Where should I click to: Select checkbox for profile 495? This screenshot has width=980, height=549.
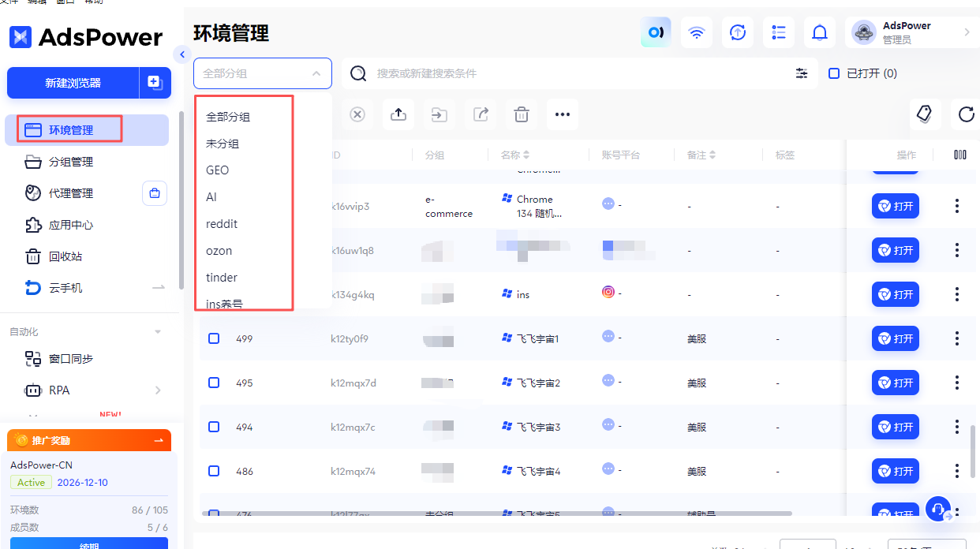click(214, 383)
